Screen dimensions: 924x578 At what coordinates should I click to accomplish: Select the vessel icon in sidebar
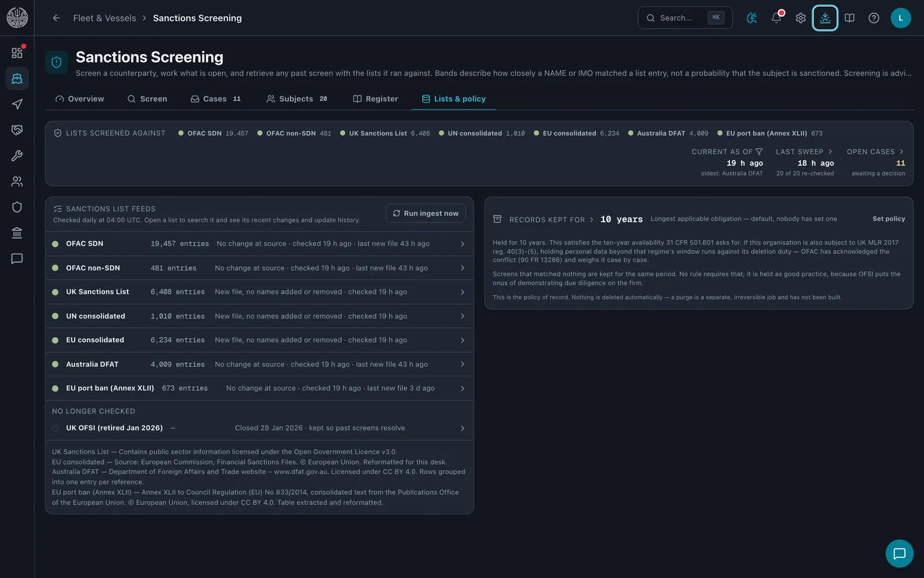pos(17,79)
